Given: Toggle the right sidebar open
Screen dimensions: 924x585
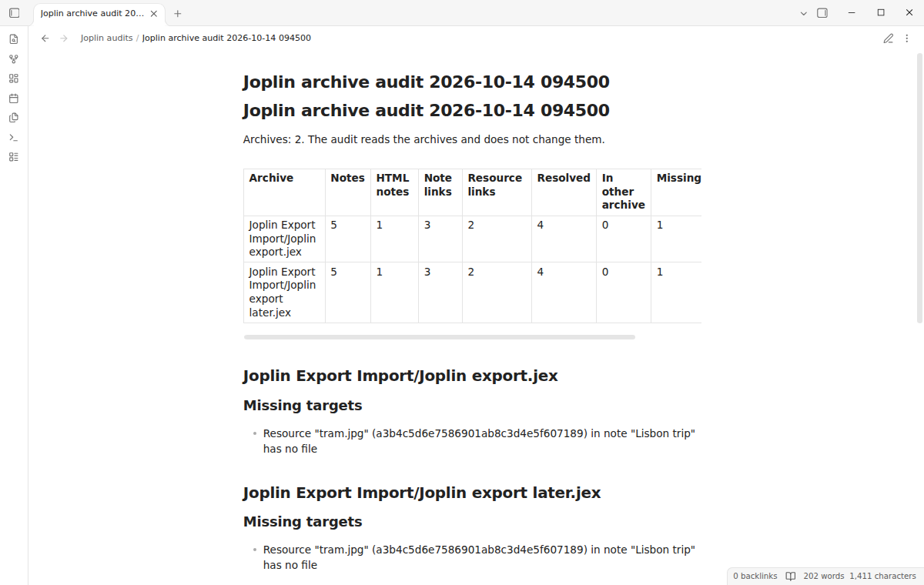Looking at the screenshot, I should [822, 13].
